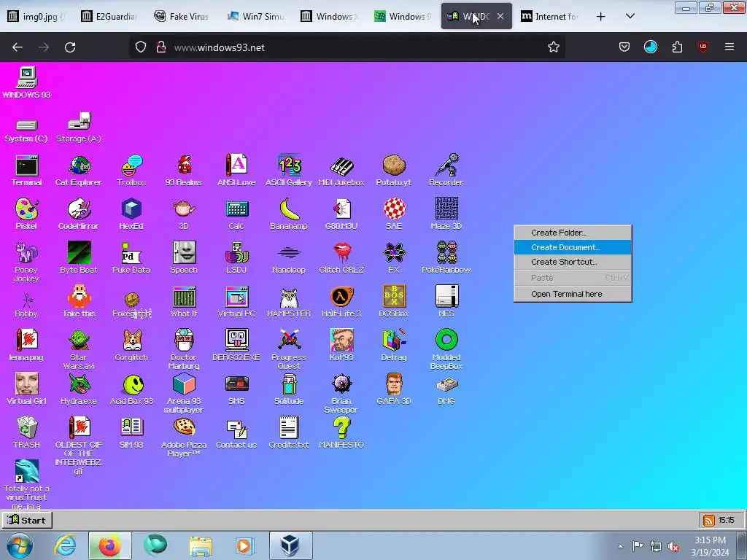
Task: Open Credits.txt document icon
Action: pyautogui.click(x=289, y=432)
